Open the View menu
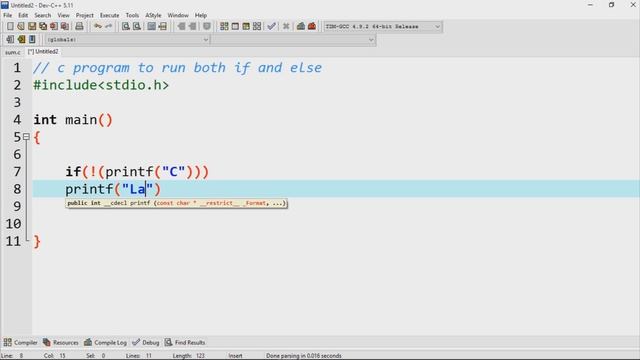640x360 pixels. click(x=63, y=15)
